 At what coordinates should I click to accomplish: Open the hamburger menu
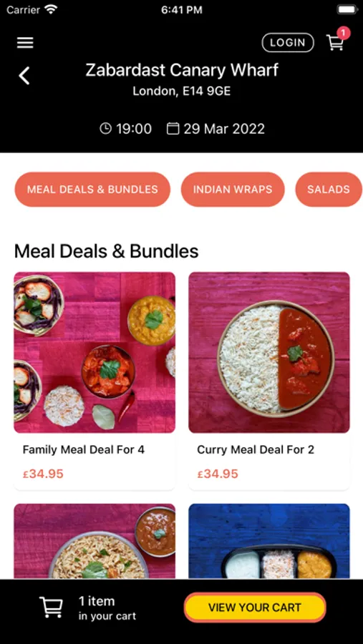(25, 43)
